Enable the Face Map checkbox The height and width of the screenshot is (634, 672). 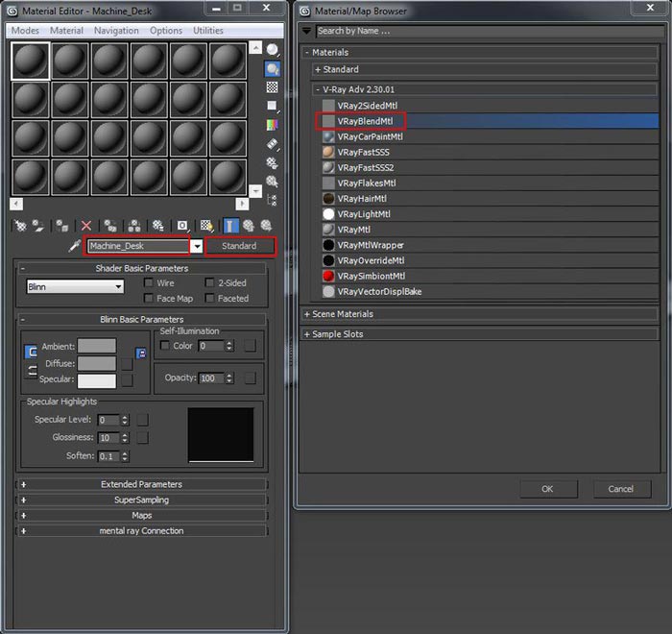(148, 298)
